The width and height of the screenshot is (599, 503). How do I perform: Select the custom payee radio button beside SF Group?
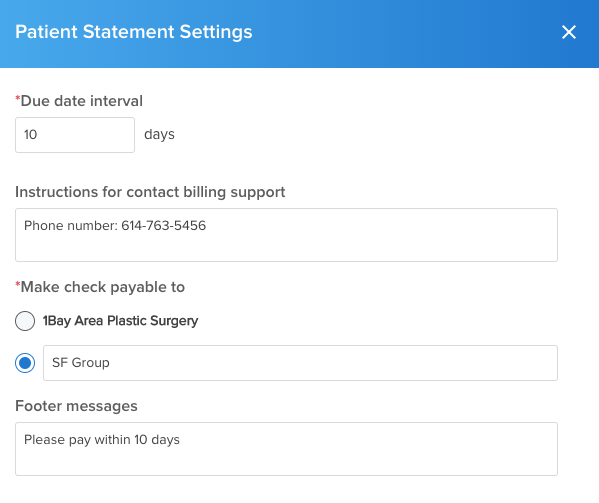pos(25,363)
